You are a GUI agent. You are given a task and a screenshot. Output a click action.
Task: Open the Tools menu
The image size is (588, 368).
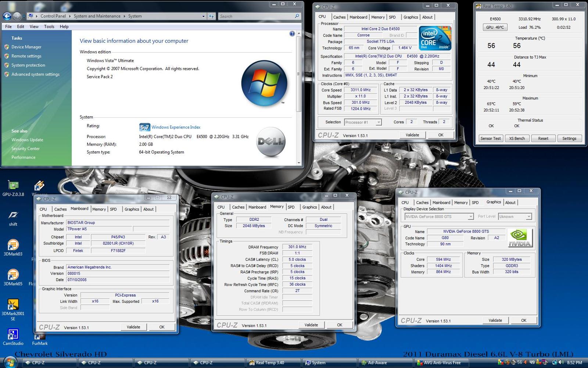pyautogui.click(x=49, y=26)
